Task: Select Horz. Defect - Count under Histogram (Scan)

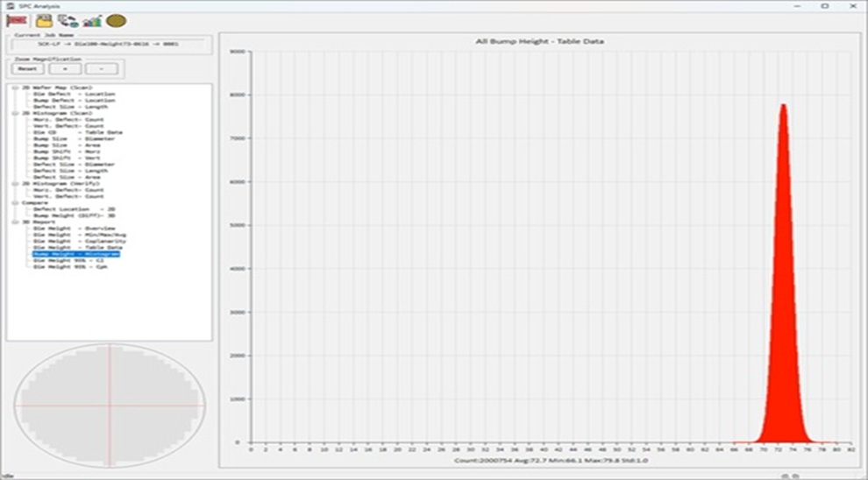Action: click(x=68, y=119)
